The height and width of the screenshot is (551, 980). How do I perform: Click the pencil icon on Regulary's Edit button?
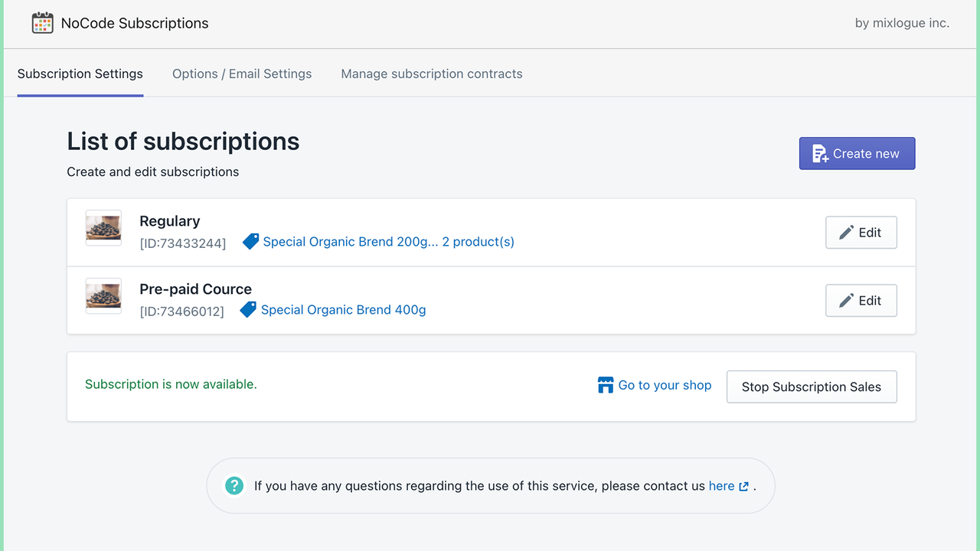(x=845, y=232)
